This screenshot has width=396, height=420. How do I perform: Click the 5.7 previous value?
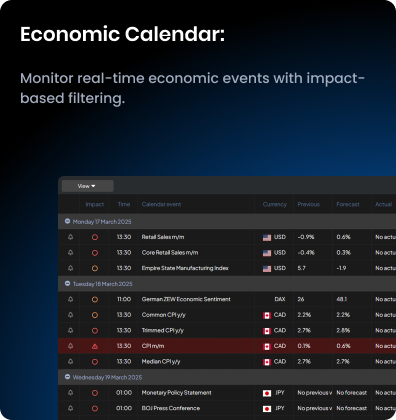click(301, 268)
